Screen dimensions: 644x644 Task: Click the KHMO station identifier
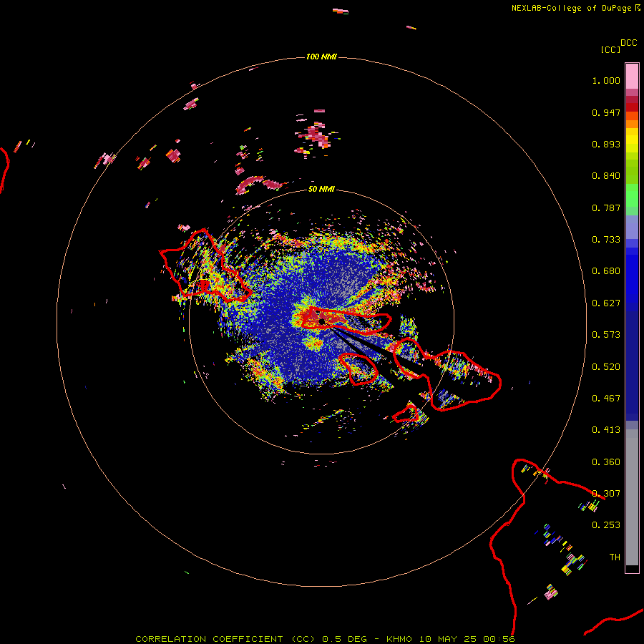coord(399,639)
